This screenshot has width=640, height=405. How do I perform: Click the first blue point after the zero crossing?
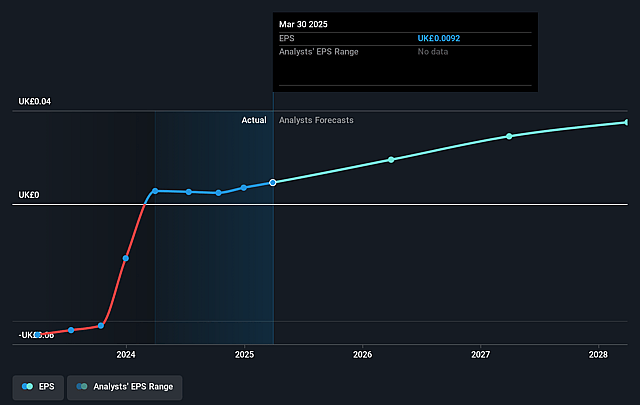[155, 191]
